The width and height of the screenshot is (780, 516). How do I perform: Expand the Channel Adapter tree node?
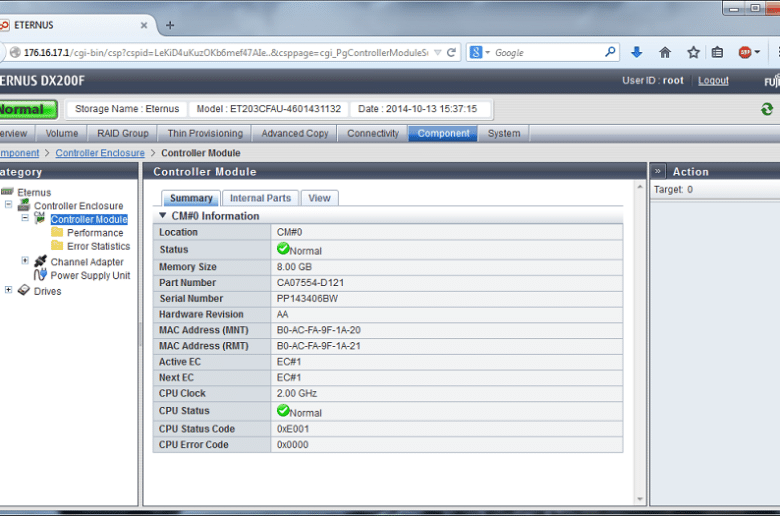click(25, 260)
